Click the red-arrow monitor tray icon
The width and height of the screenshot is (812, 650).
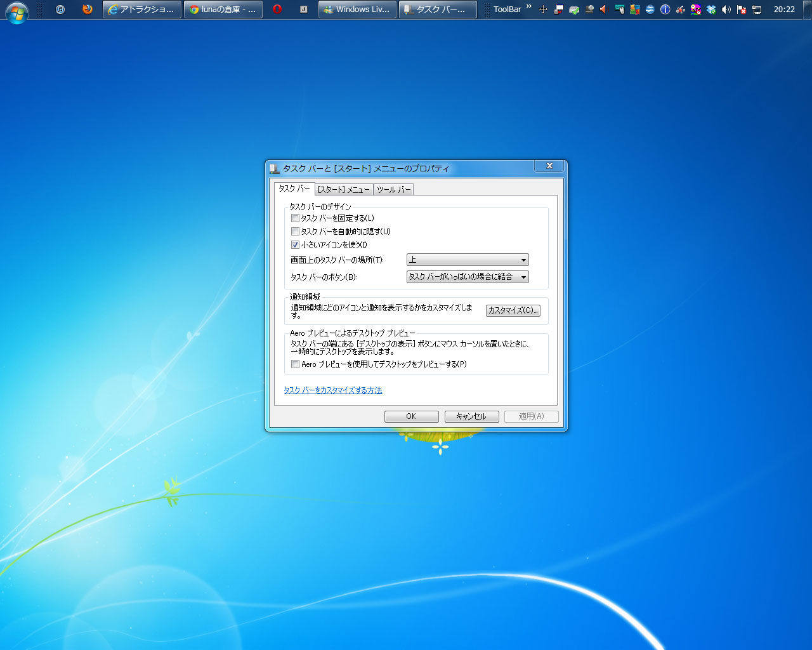click(x=558, y=10)
